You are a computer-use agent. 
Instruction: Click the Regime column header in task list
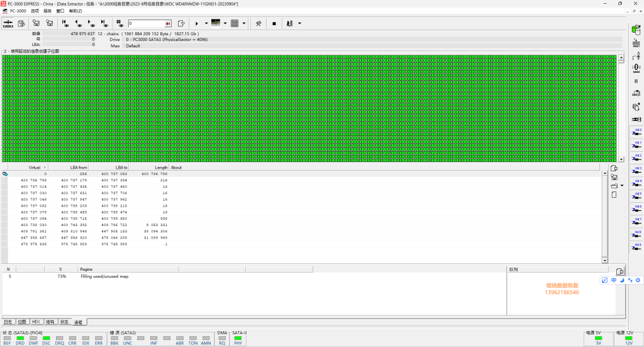click(128, 270)
